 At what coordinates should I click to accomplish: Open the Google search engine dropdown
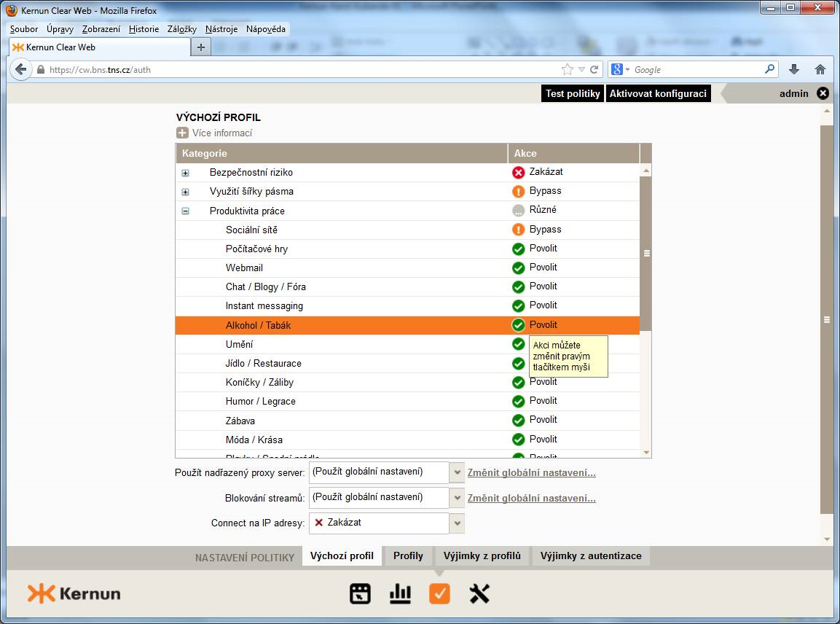pos(627,69)
